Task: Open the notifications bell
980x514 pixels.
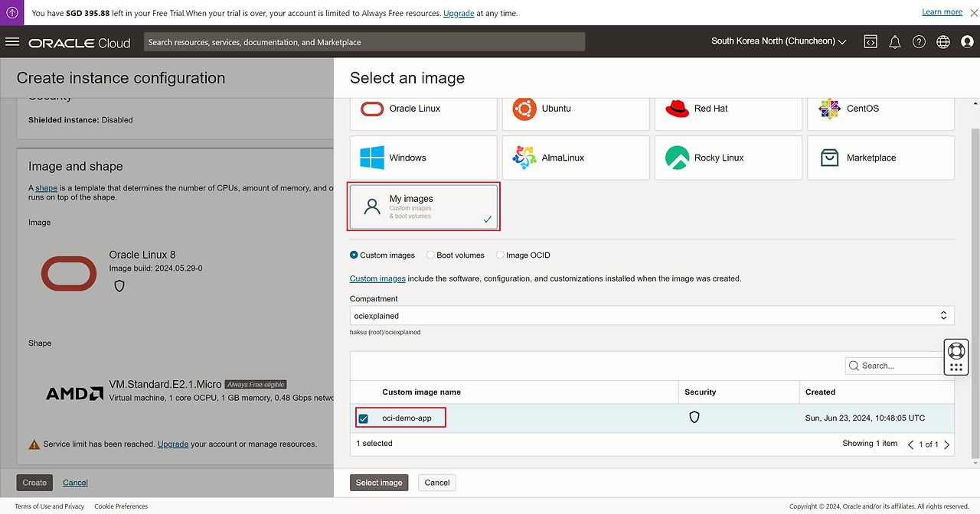Action: point(894,42)
